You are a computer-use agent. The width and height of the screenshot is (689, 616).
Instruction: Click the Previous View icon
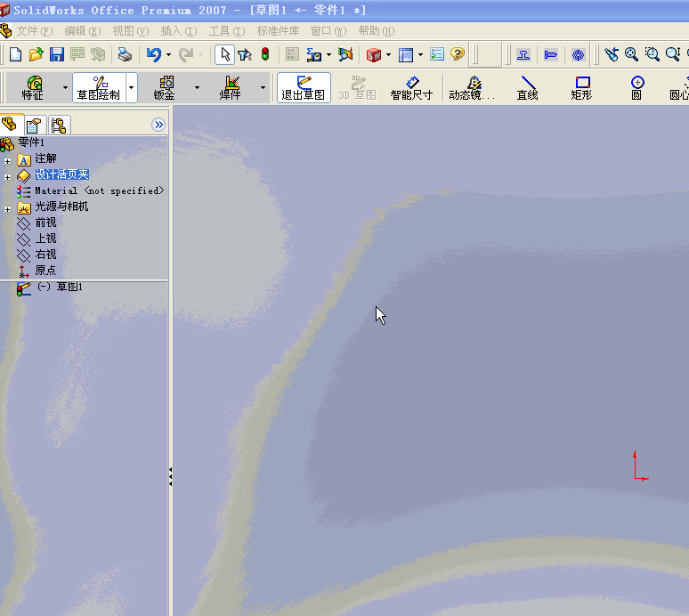611,54
